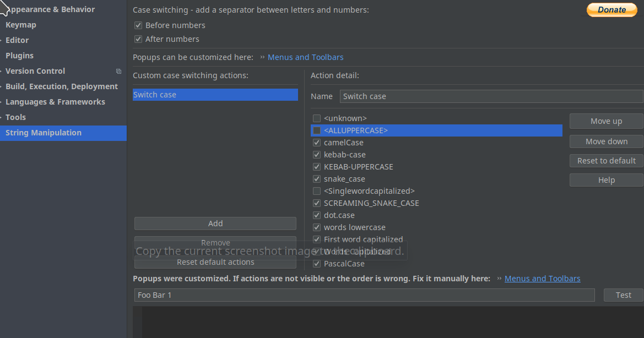Toggle the First word capitalized checkbox
This screenshot has width=644, height=338.
click(x=317, y=239)
